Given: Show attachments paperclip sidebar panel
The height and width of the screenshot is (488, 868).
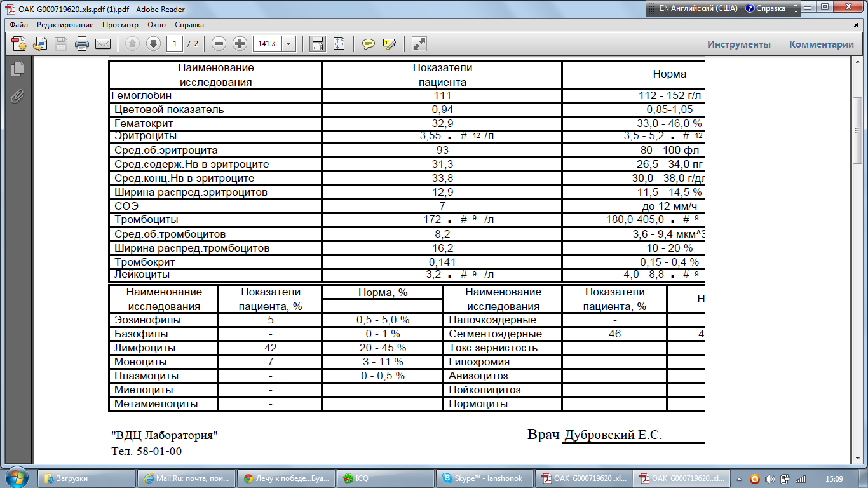Looking at the screenshot, I should (17, 95).
